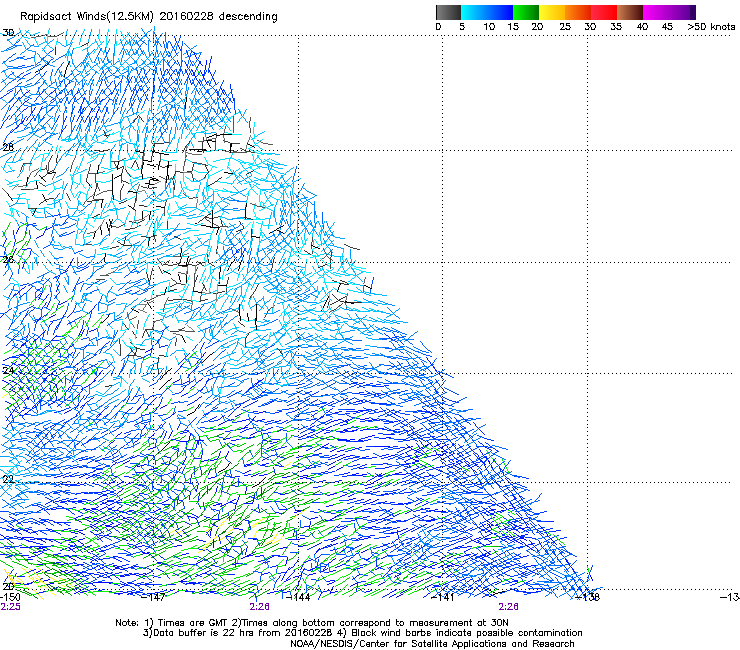Viewport: 740px width, 650px height.
Task: Click the '2:26' time label right of -141
Action: pos(508,607)
